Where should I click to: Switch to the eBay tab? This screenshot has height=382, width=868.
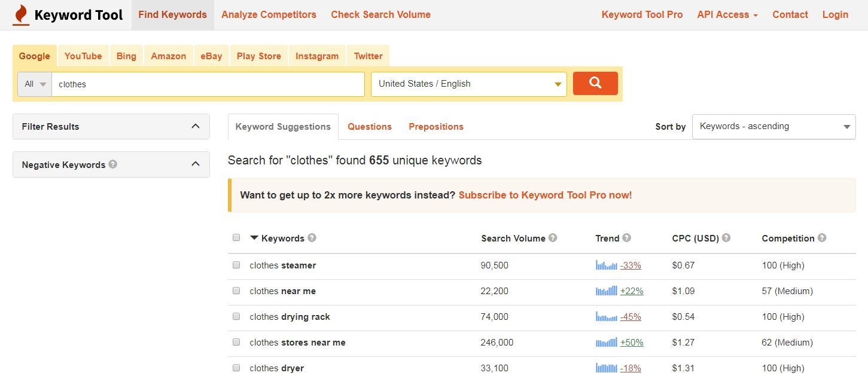point(211,56)
